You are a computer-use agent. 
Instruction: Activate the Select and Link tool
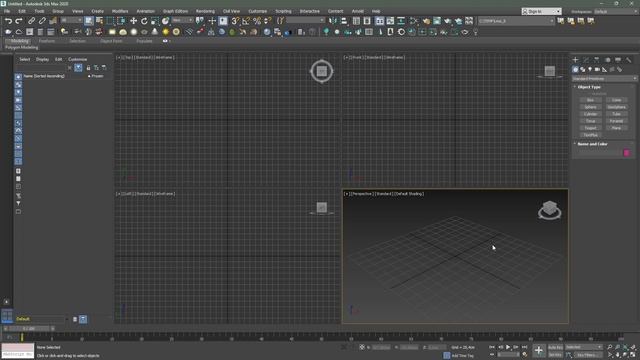point(31,21)
